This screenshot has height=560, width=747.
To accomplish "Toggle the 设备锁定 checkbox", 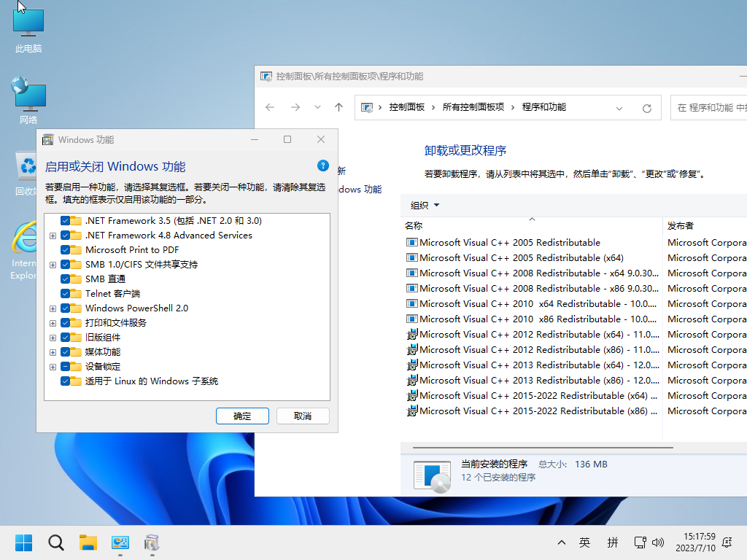I will [65, 366].
